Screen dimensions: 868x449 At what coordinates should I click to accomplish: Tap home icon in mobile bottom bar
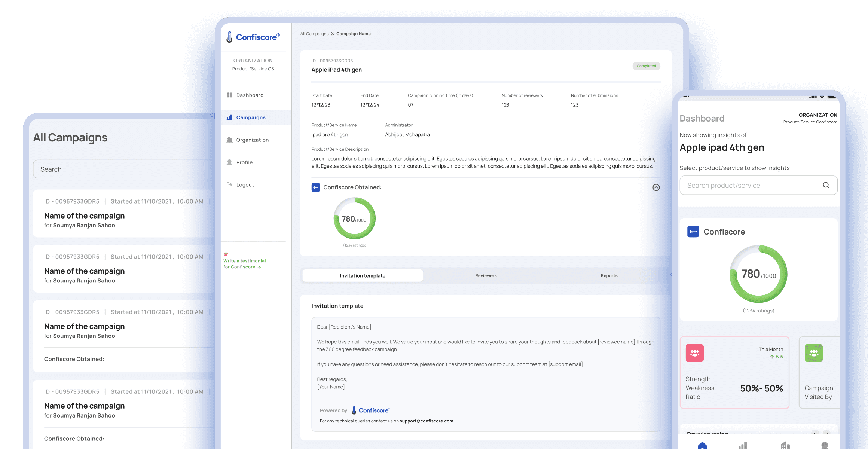point(702,445)
